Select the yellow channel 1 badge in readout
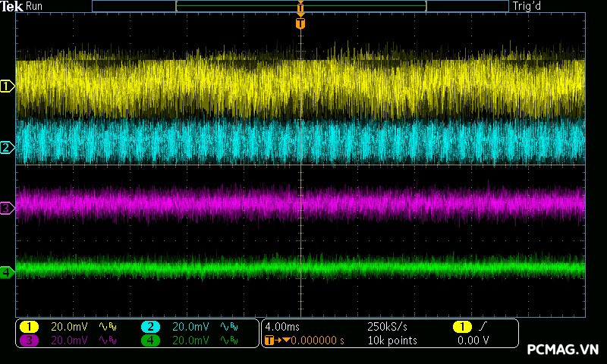This screenshot has width=607, height=364. point(28,327)
